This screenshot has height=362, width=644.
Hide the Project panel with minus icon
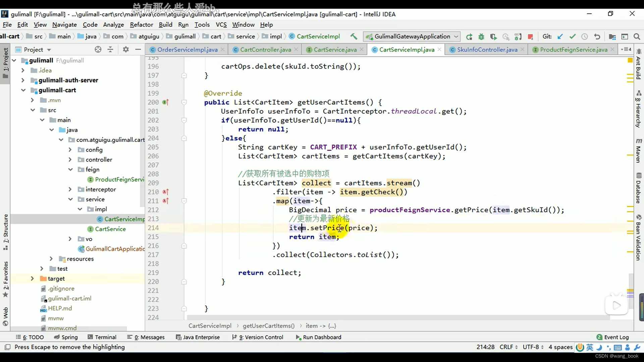coord(138,49)
